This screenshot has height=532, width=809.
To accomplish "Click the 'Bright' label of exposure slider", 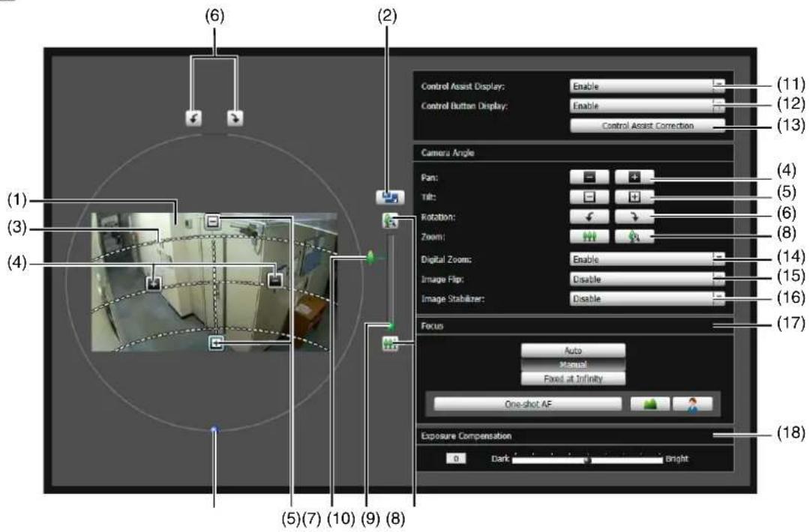I will [x=676, y=459].
